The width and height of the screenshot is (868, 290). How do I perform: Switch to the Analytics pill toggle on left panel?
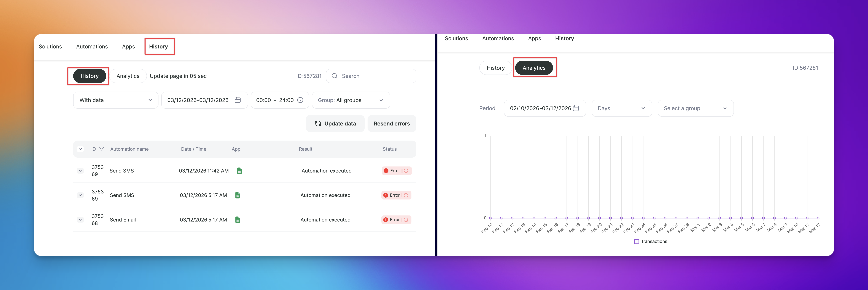[x=128, y=76]
